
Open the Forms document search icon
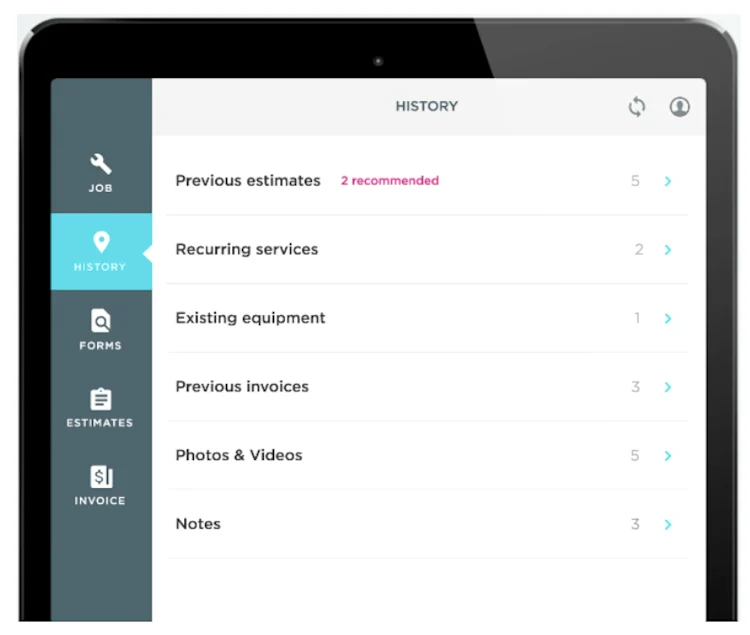[x=101, y=320]
